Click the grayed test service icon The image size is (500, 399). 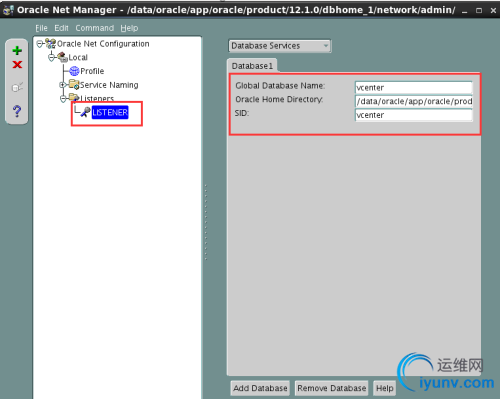[x=17, y=87]
